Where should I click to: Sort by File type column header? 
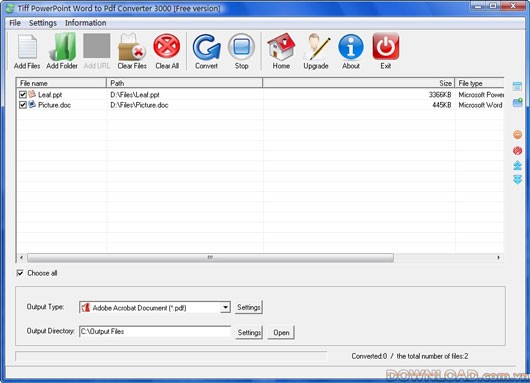coord(479,83)
